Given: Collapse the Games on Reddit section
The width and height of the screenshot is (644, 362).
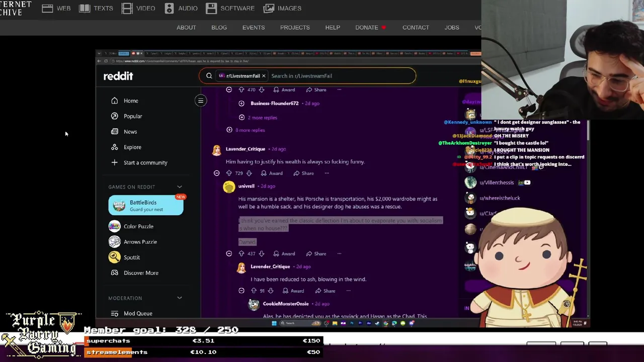Looking at the screenshot, I should [x=180, y=187].
